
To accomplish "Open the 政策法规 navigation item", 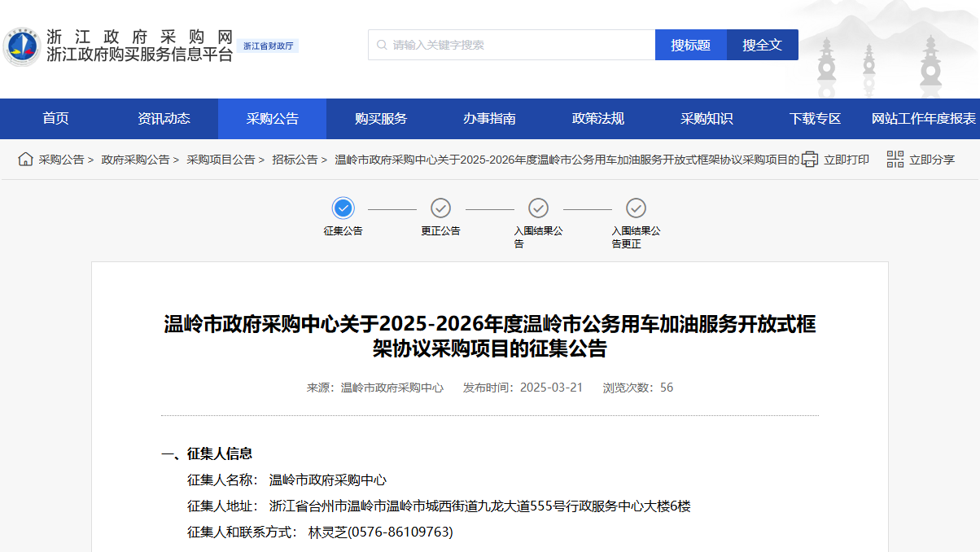I will pos(598,119).
